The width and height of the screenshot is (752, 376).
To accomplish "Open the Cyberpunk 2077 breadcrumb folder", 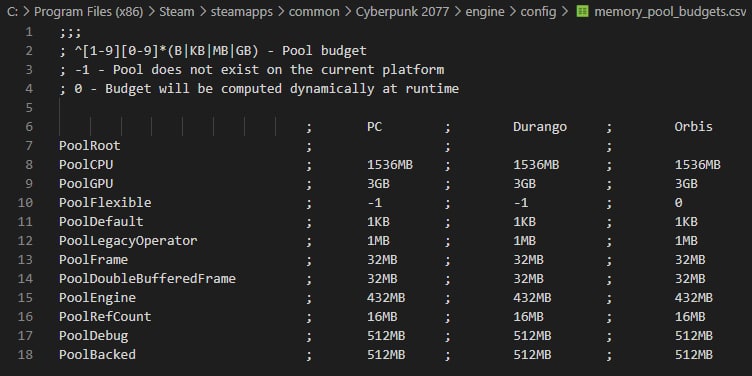I will (x=402, y=12).
